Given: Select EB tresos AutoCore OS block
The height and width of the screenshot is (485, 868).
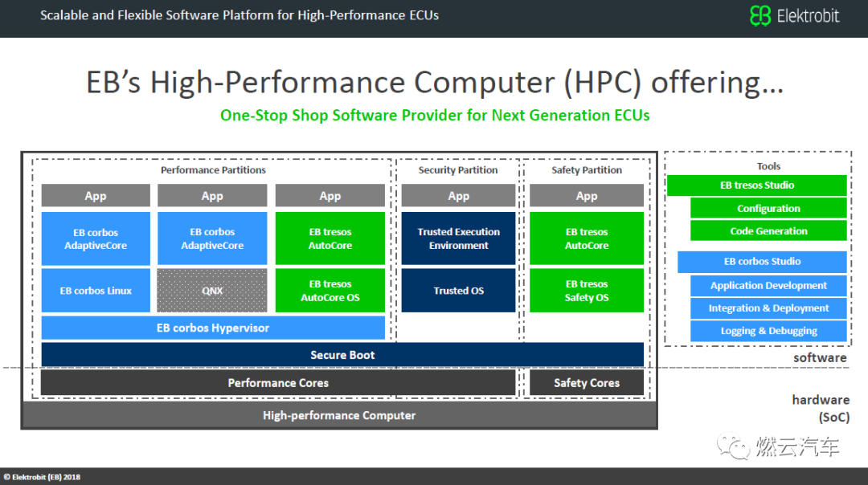Looking at the screenshot, I should [x=330, y=291].
